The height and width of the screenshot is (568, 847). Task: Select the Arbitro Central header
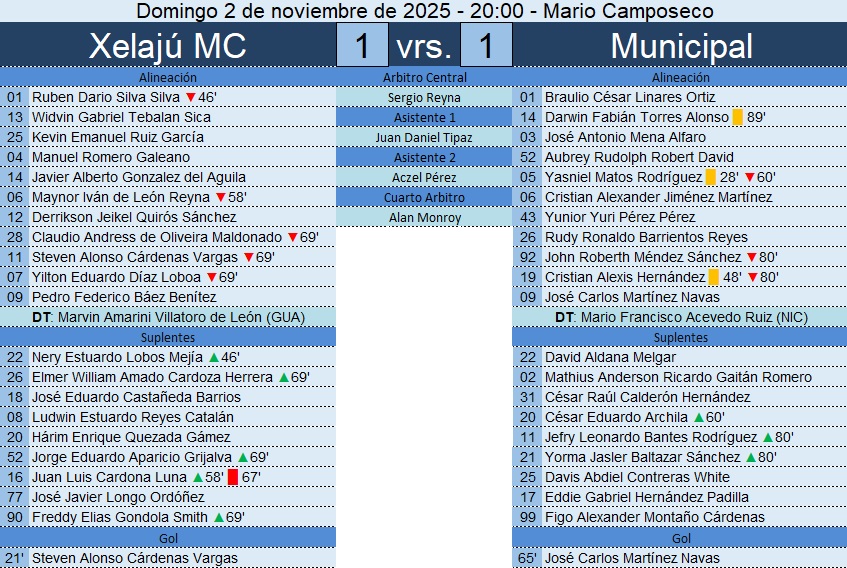pos(424,77)
